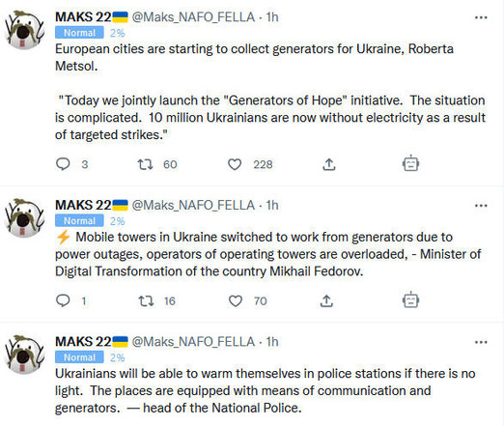The width and height of the screenshot is (504, 426).
Task: Click robot icon on mobile towers tweet
Action: 410,299
